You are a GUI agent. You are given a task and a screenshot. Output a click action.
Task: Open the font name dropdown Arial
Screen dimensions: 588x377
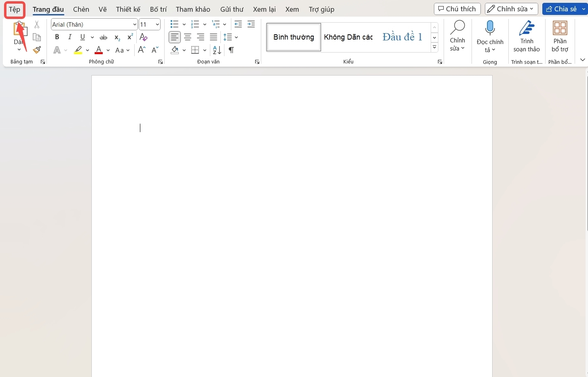pos(94,25)
